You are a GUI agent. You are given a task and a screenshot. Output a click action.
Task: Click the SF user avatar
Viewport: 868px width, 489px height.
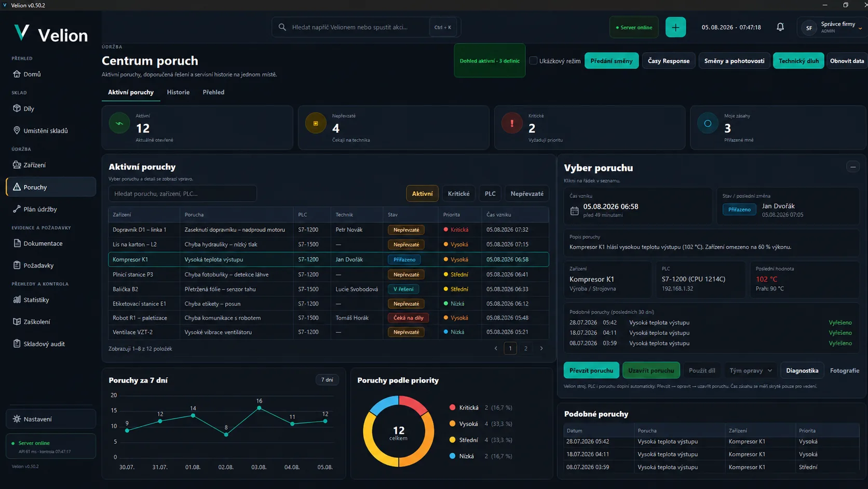pyautogui.click(x=809, y=28)
